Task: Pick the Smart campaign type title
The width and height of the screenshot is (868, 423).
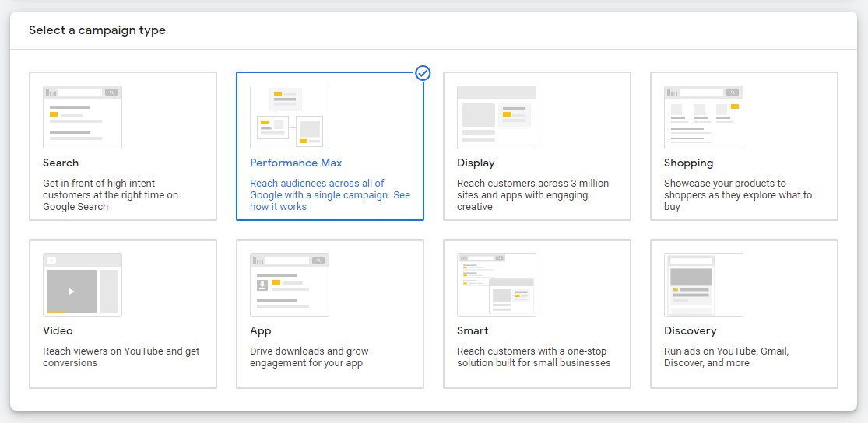Action: point(473,330)
